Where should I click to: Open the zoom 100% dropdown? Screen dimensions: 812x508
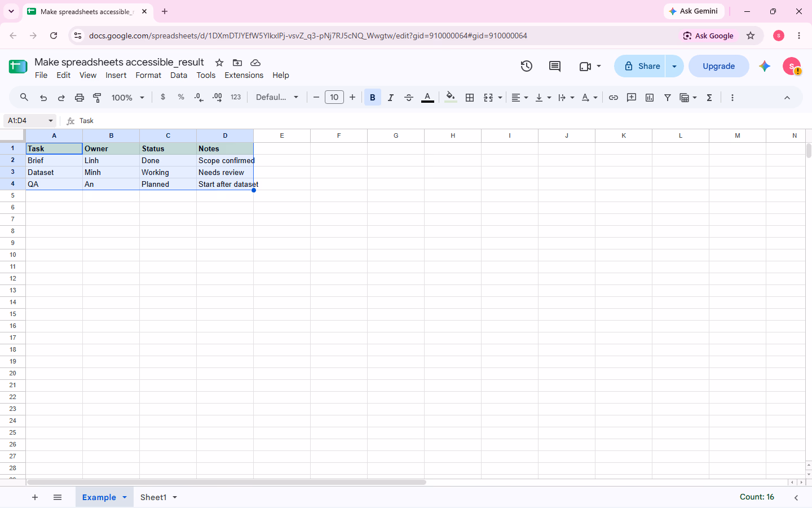[x=128, y=98]
